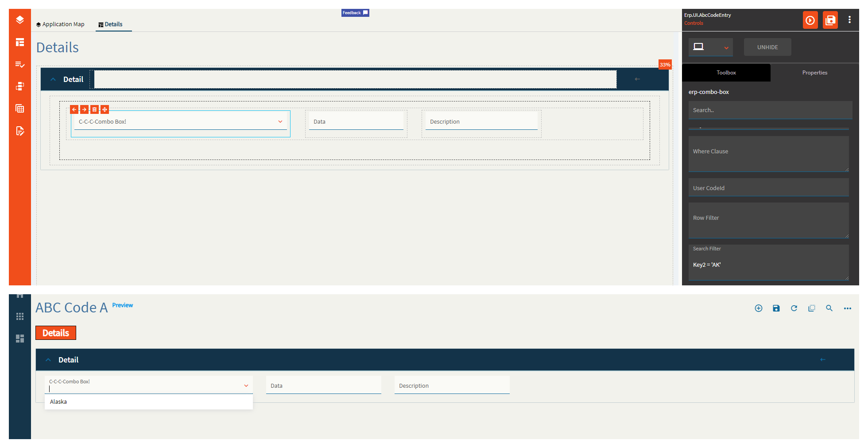Click the 33% width badge
This screenshot has width=868, height=448.
click(665, 65)
